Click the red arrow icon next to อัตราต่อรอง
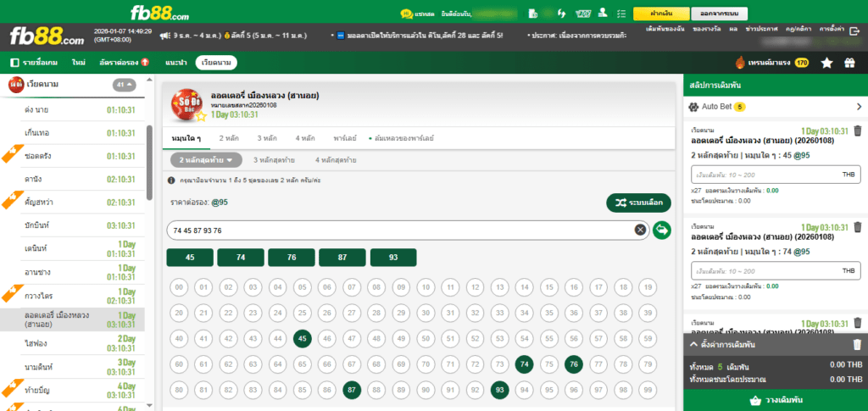The height and width of the screenshot is (411, 868). pyautogui.click(x=145, y=63)
